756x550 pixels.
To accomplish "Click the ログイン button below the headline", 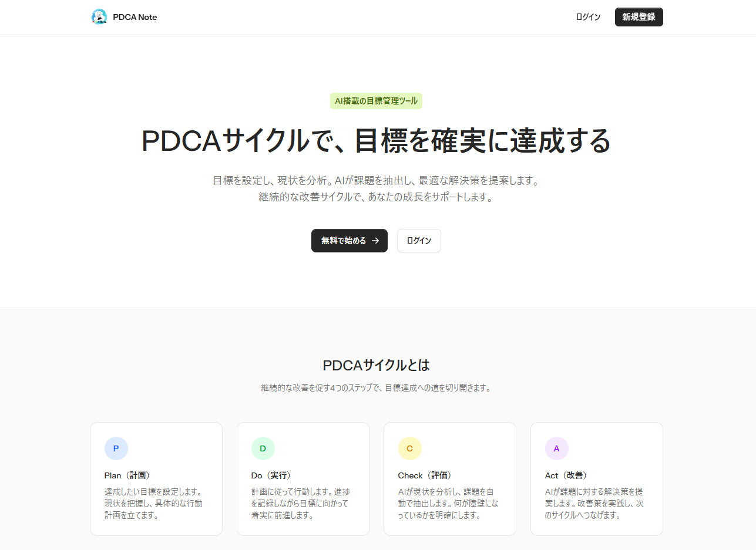I will pyautogui.click(x=419, y=241).
